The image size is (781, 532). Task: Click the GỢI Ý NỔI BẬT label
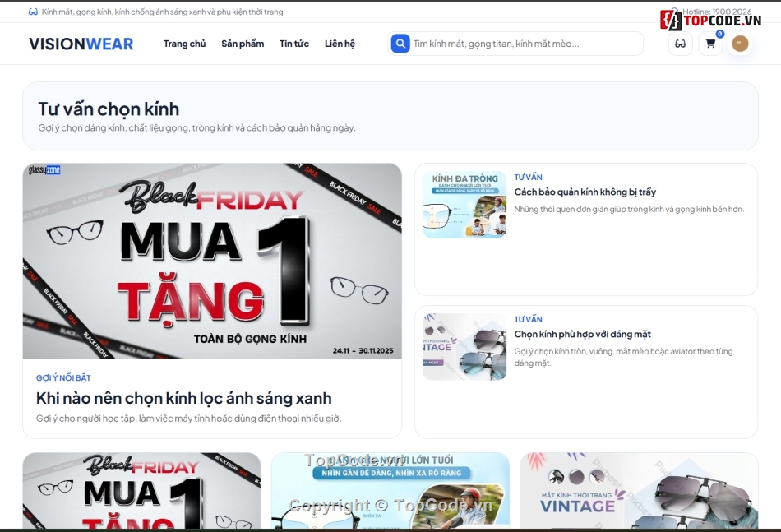pyautogui.click(x=63, y=377)
